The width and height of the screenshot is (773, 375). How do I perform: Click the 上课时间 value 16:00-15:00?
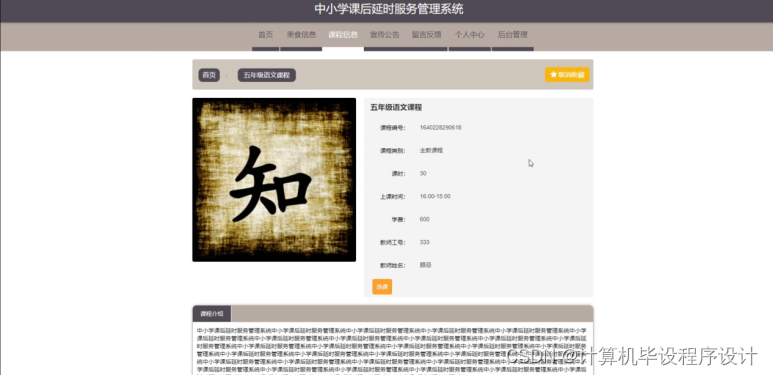tap(435, 196)
